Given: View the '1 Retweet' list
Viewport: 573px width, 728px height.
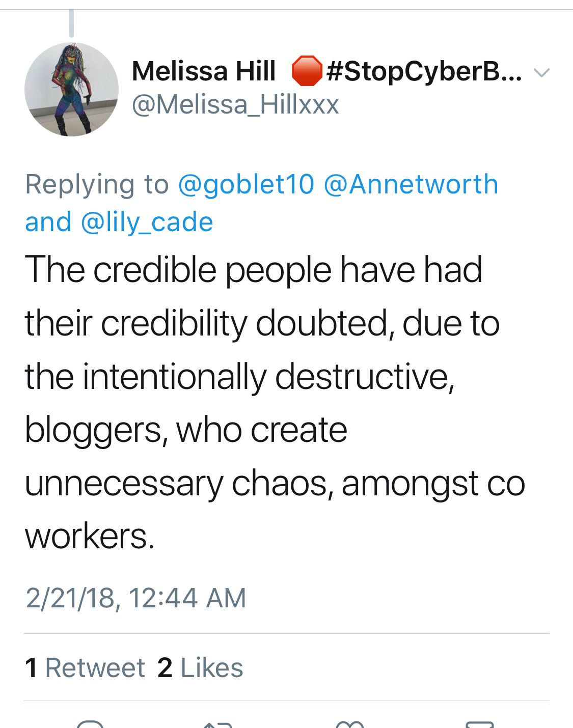Looking at the screenshot, I should (85, 668).
